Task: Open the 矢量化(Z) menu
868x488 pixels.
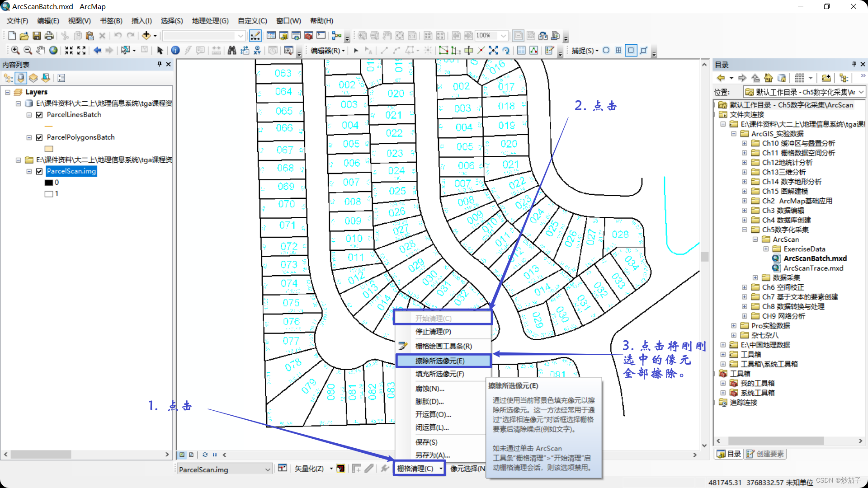Action: [313, 469]
